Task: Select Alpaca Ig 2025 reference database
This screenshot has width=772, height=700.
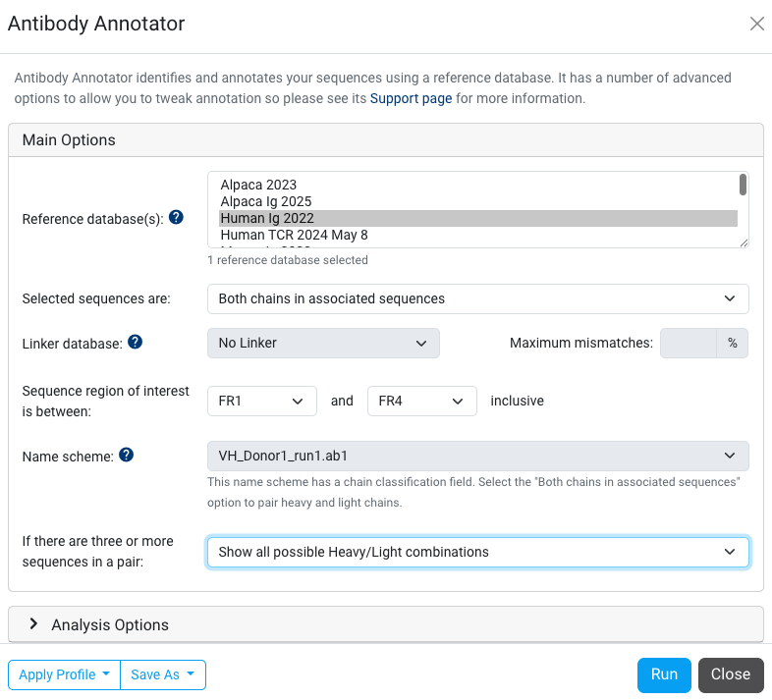Action: [266, 201]
